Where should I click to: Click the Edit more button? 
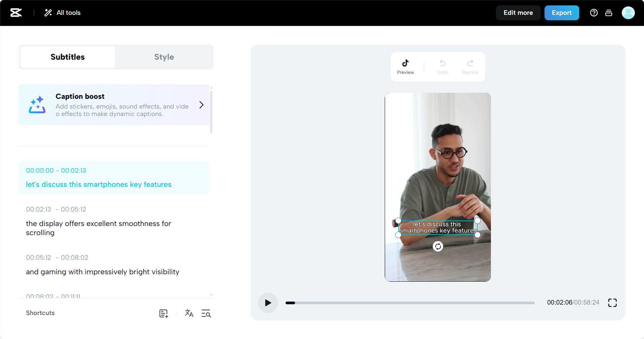[x=518, y=12]
